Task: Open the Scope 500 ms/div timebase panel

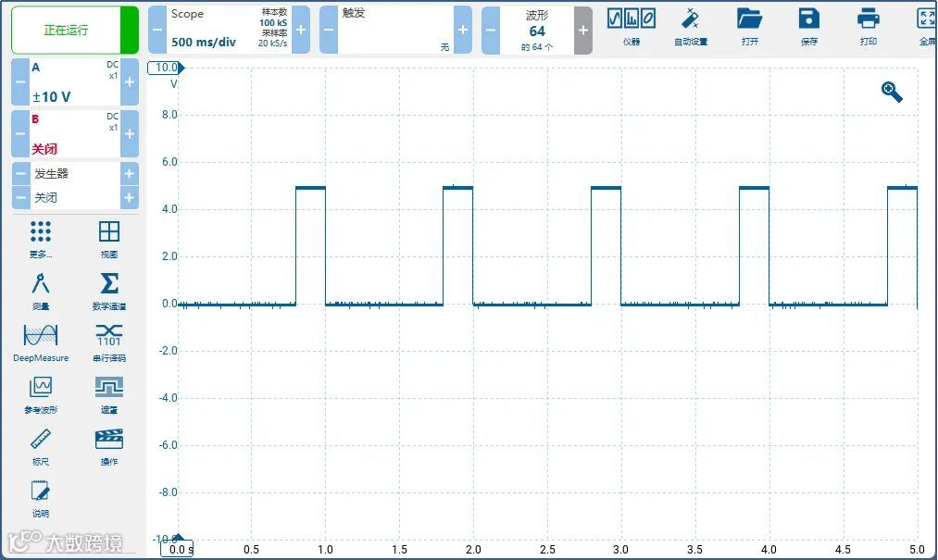Action: click(x=229, y=30)
